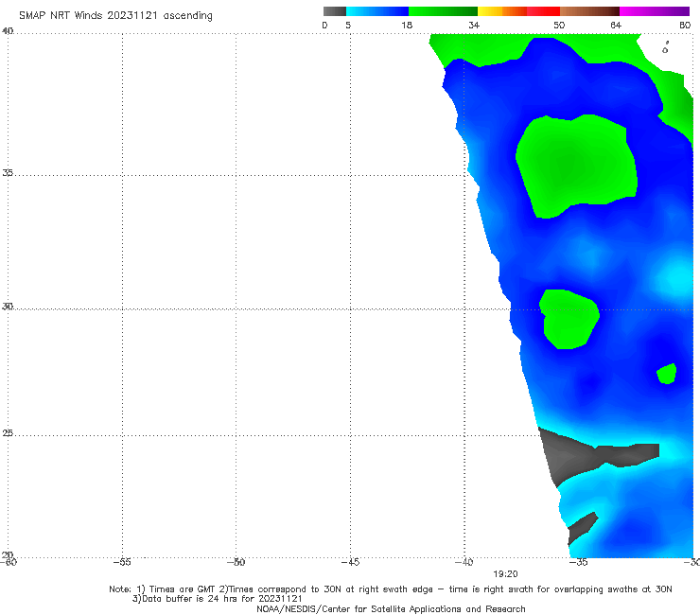
Task: Click the color bar label '18'
Action: [407, 25]
